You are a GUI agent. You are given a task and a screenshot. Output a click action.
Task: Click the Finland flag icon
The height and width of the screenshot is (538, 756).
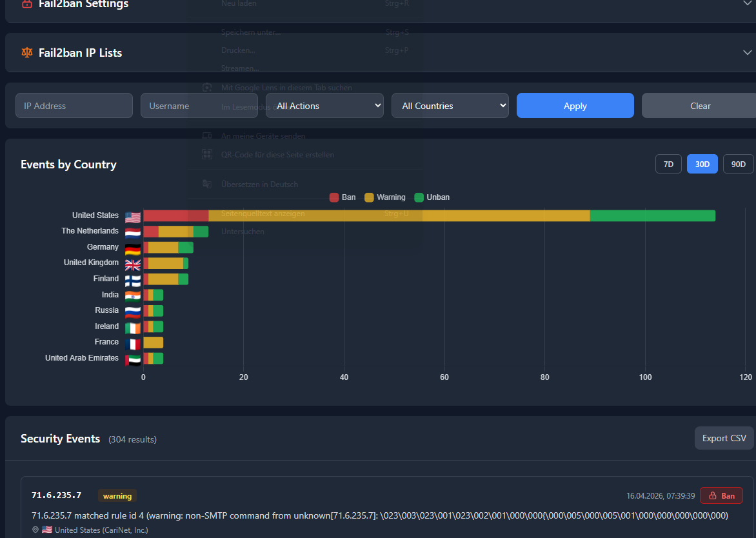[133, 281]
